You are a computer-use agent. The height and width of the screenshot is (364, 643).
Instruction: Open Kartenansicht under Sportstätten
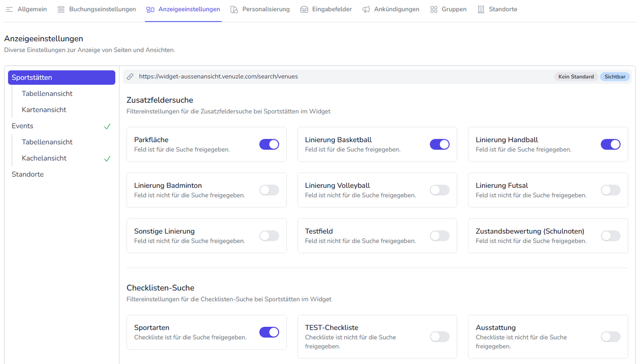click(x=44, y=110)
